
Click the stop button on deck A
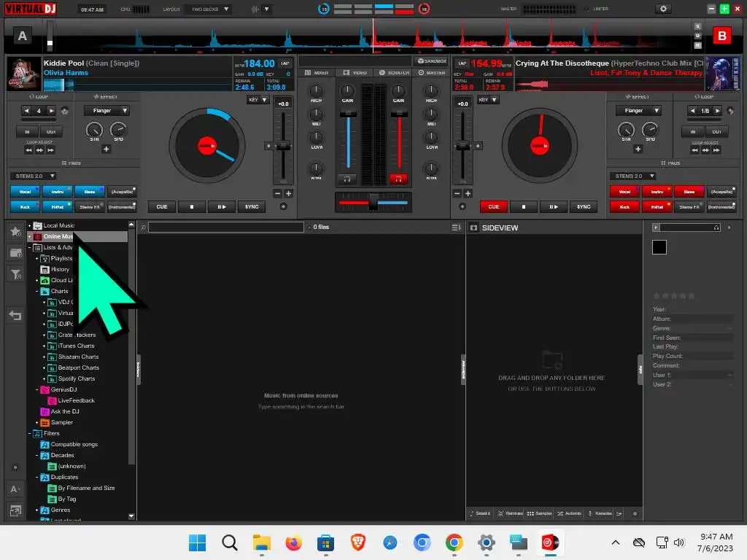(x=192, y=206)
